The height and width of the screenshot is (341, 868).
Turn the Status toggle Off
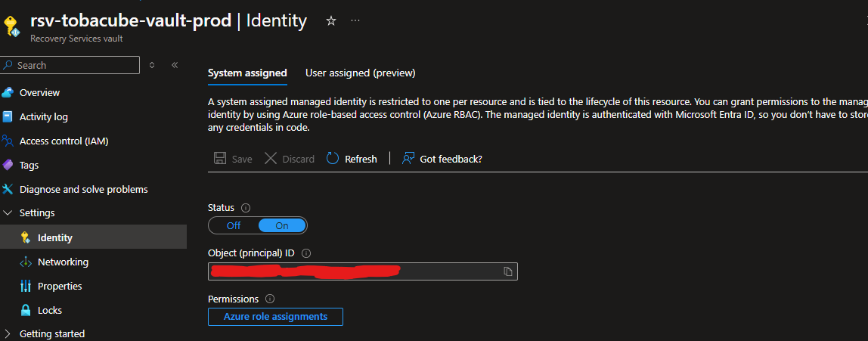[234, 225]
